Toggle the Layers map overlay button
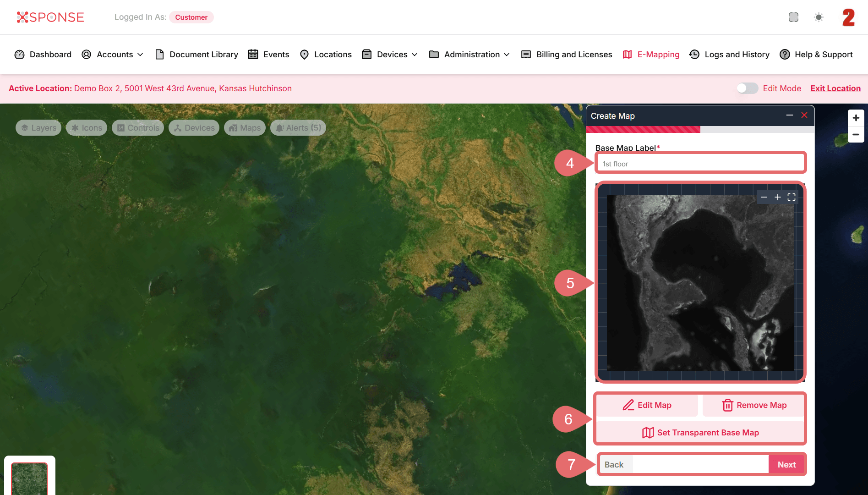Screen dimensions: 868x495 click(38, 128)
